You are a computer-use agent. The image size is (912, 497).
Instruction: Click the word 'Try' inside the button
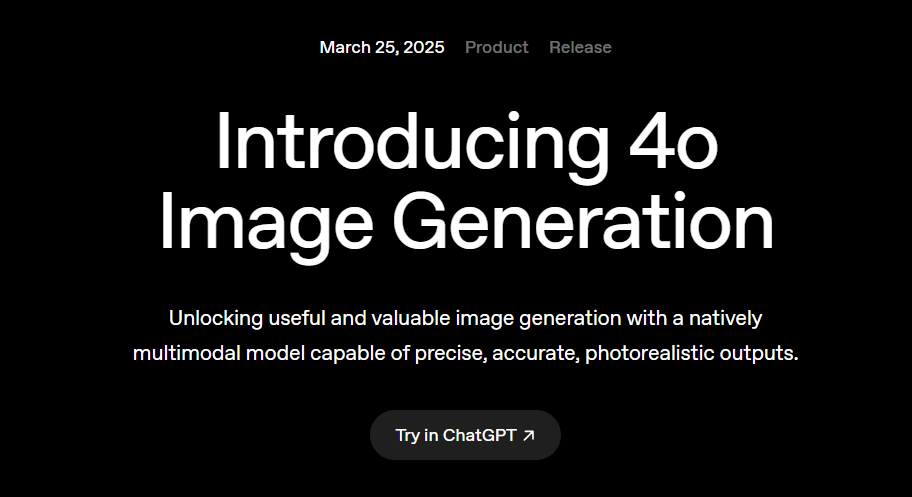tap(407, 436)
